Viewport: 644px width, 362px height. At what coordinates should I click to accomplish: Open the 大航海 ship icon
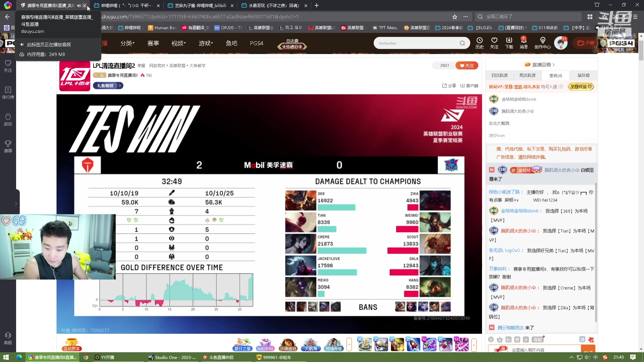311,345
